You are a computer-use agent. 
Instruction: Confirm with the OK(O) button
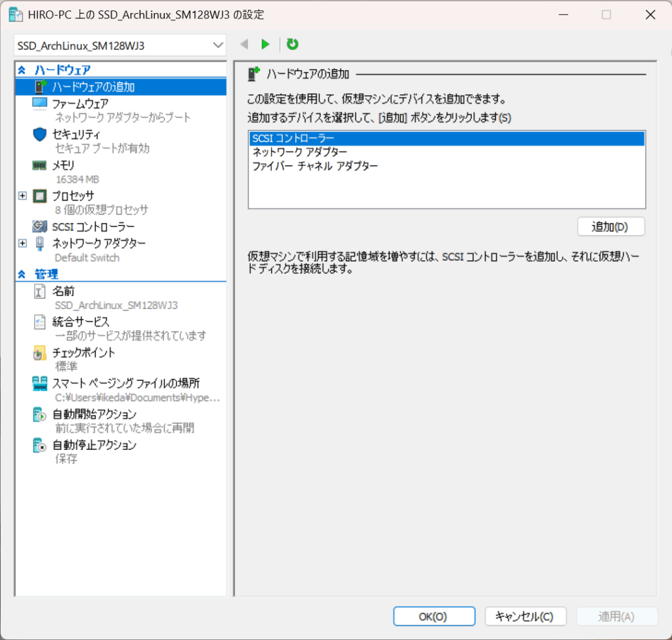(x=434, y=616)
